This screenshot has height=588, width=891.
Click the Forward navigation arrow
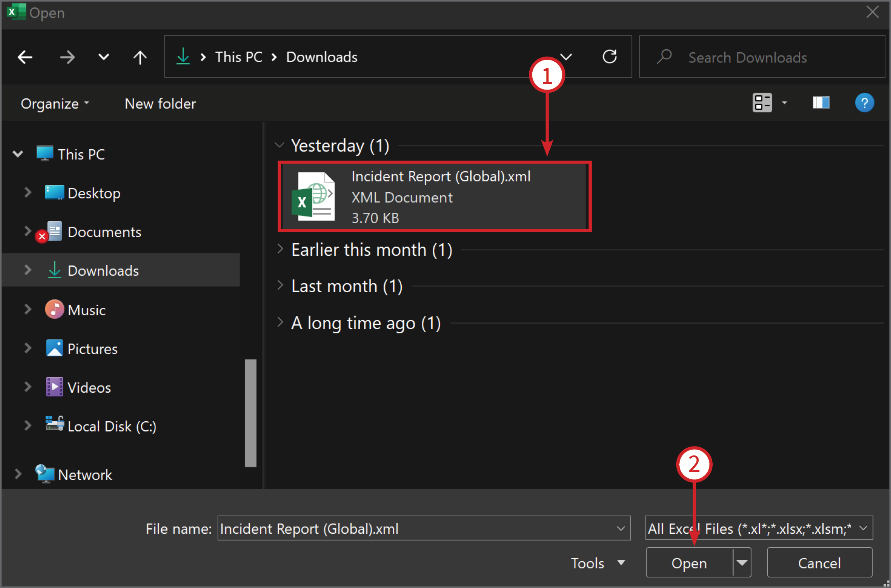[x=67, y=57]
